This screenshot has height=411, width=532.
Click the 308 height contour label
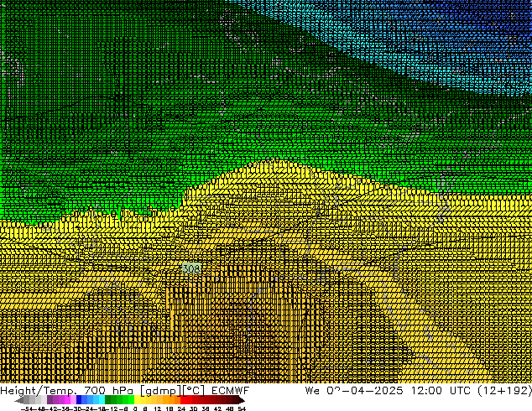(191, 268)
